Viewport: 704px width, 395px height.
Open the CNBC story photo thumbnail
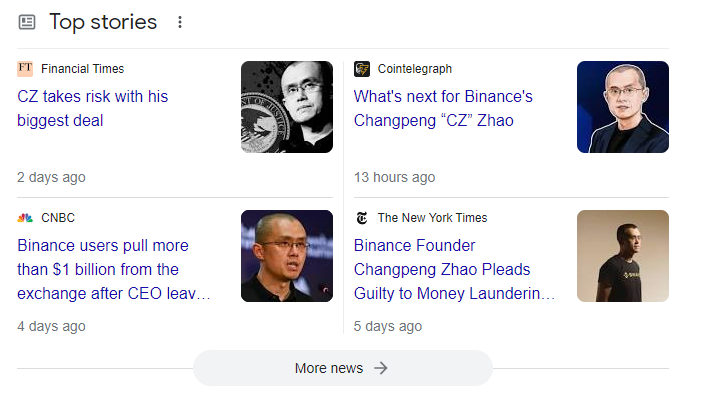pos(287,256)
